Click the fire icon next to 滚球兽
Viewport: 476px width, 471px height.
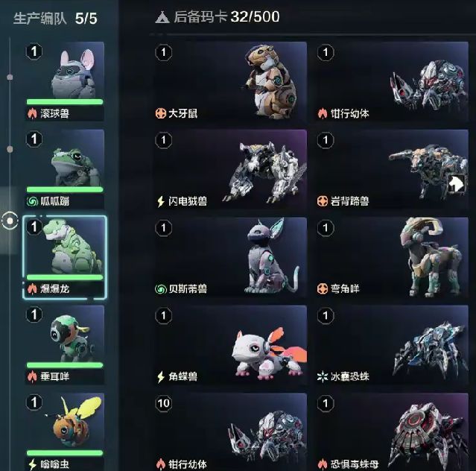point(32,113)
